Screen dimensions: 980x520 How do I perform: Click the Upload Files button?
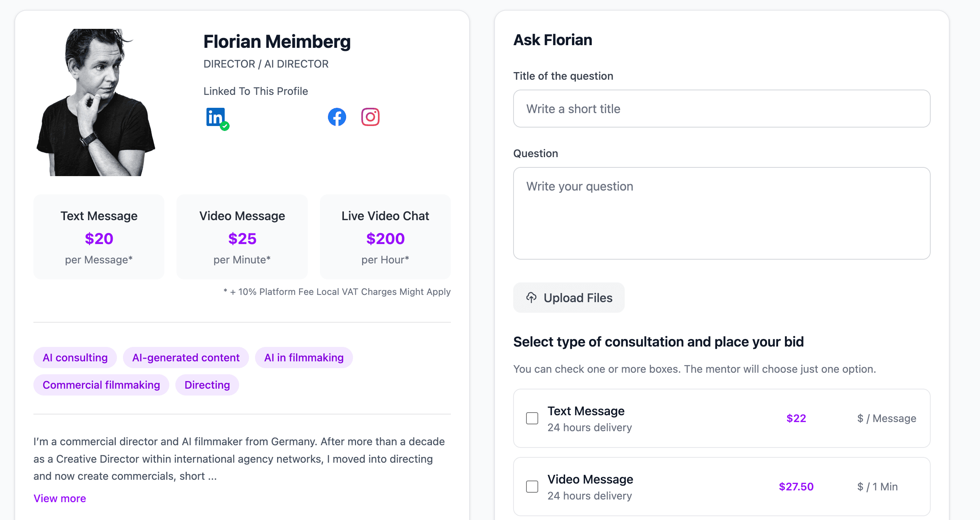click(x=568, y=298)
